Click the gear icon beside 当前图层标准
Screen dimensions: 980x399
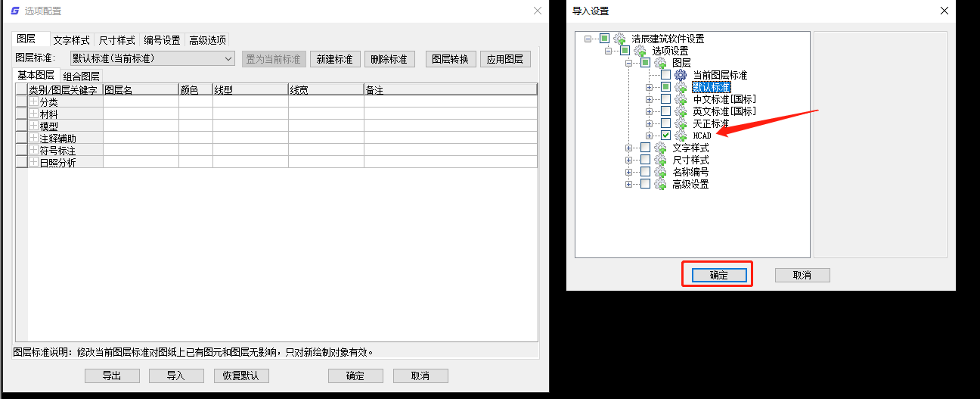click(681, 75)
